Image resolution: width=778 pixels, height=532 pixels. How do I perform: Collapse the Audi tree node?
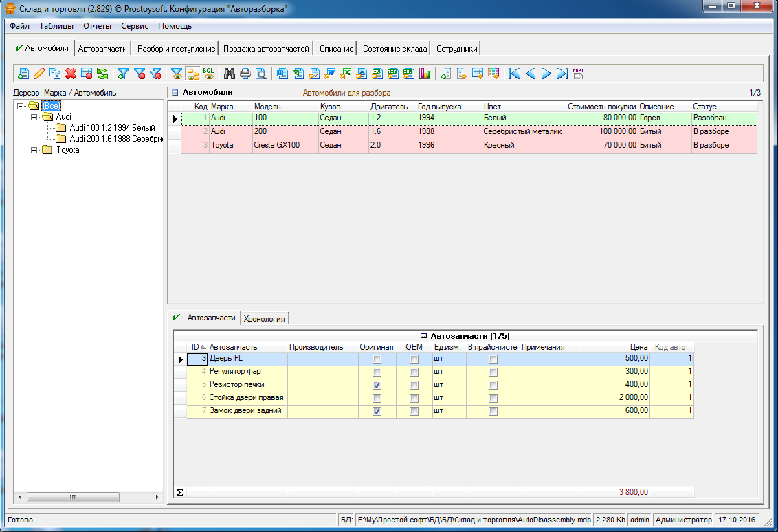(34, 118)
